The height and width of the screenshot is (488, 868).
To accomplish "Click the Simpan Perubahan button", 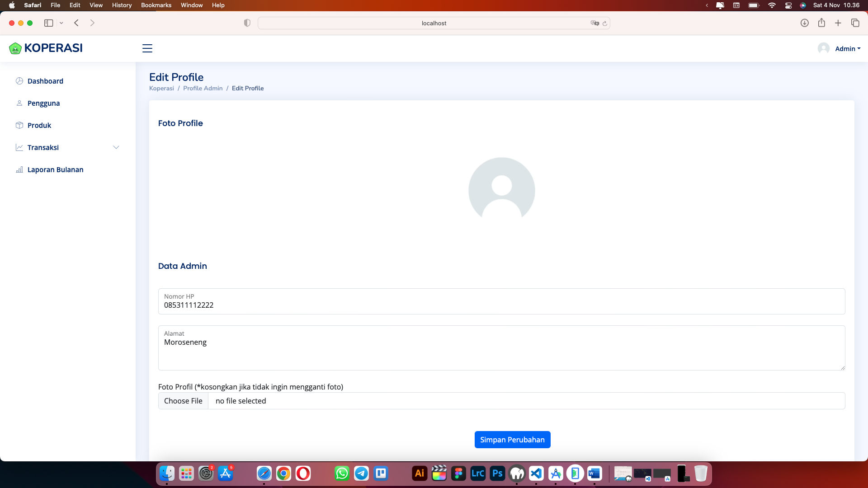I will tap(512, 440).
